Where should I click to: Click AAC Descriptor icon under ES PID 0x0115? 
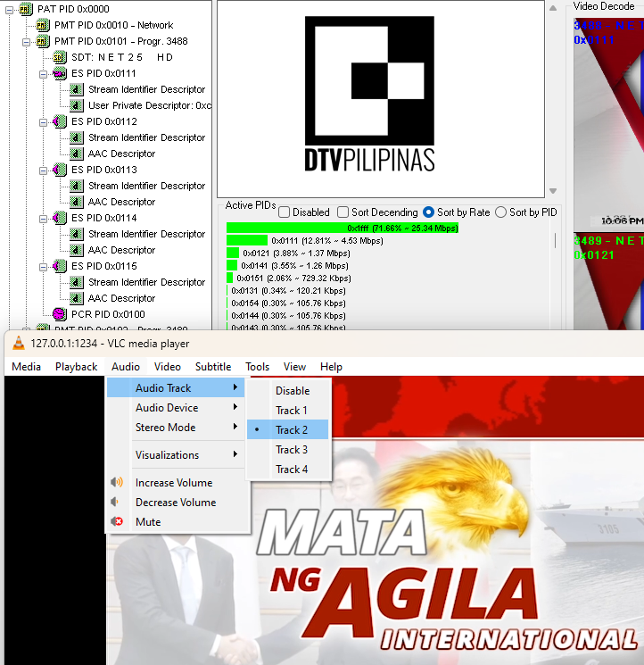(77, 298)
